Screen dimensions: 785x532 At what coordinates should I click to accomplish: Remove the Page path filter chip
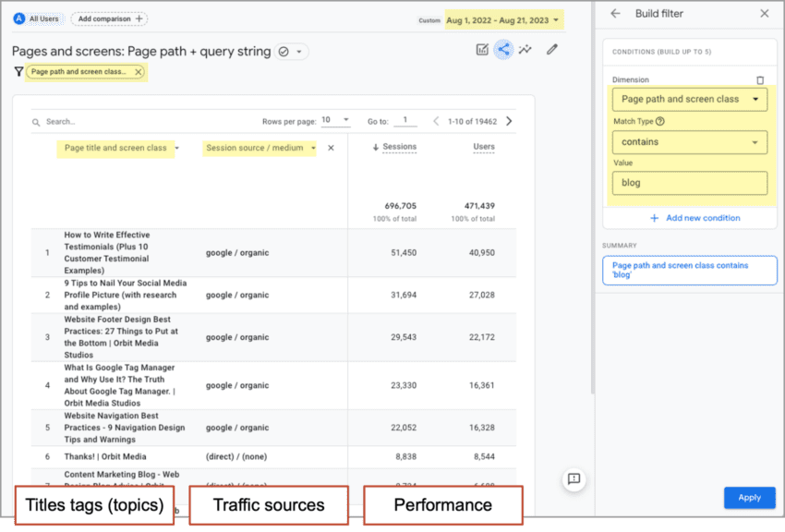pos(139,72)
